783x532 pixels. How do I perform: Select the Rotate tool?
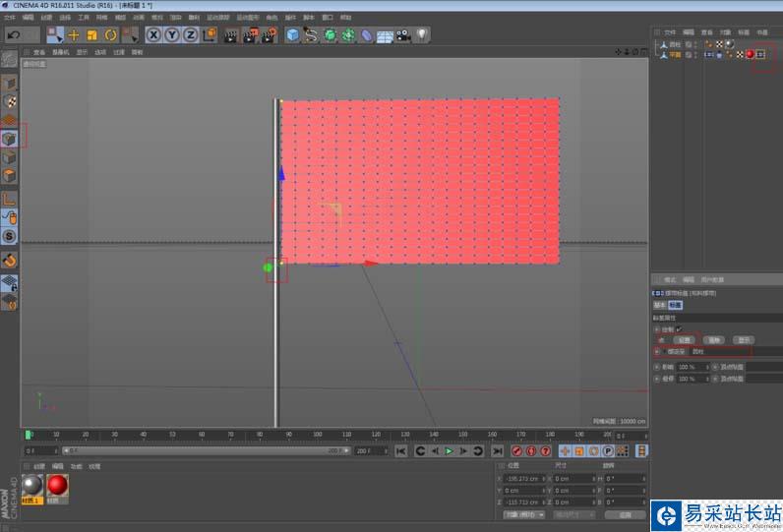coord(109,34)
